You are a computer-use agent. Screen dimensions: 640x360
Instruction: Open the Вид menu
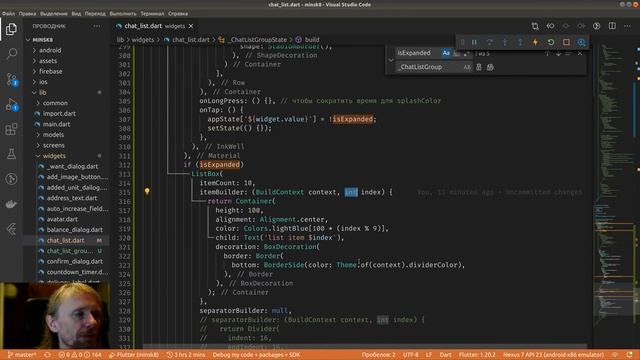pyautogui.click(x=76, y=13)
